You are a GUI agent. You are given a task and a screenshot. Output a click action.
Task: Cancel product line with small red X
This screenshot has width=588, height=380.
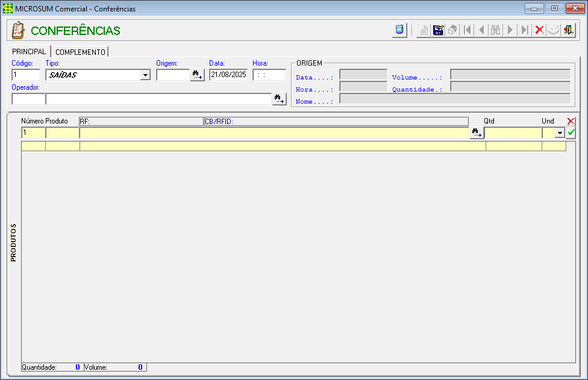pyautogui.click(x=571, y=121)
